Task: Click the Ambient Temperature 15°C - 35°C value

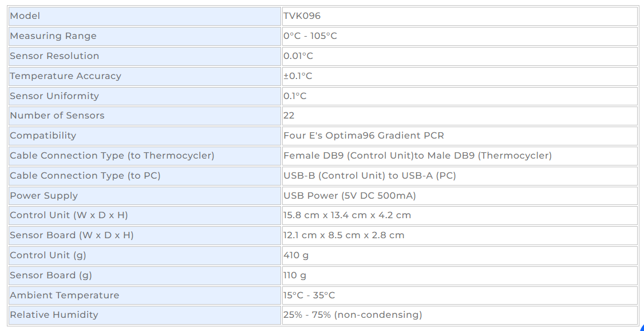Action: pos(309,295)
